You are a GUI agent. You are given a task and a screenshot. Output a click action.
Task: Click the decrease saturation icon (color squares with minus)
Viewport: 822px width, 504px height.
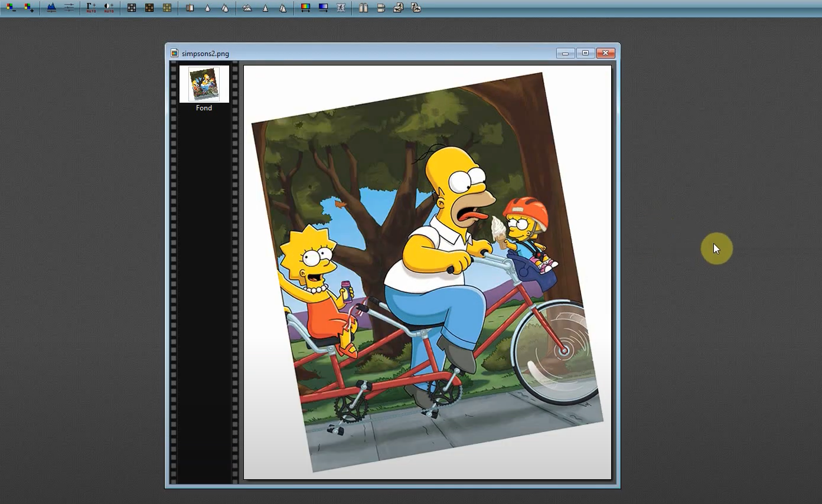(11, 8)
